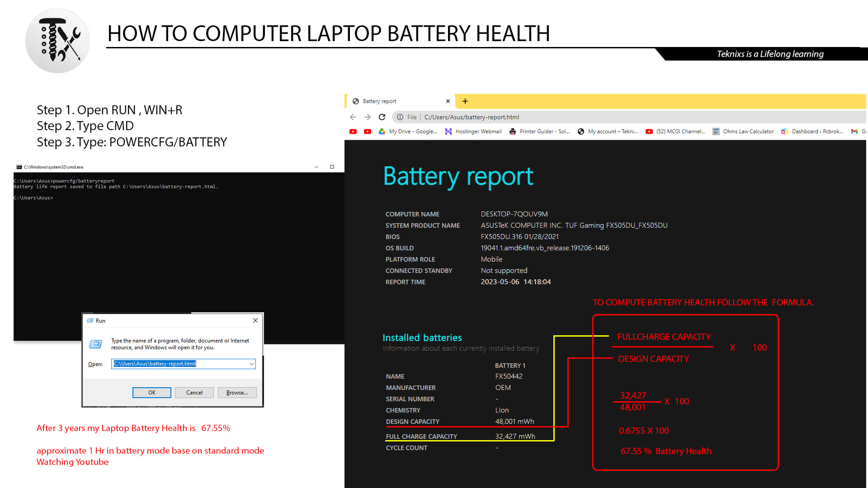The image size is (868, 488).
Task: Click the browser forward arrow
Action: coord(368,117)
